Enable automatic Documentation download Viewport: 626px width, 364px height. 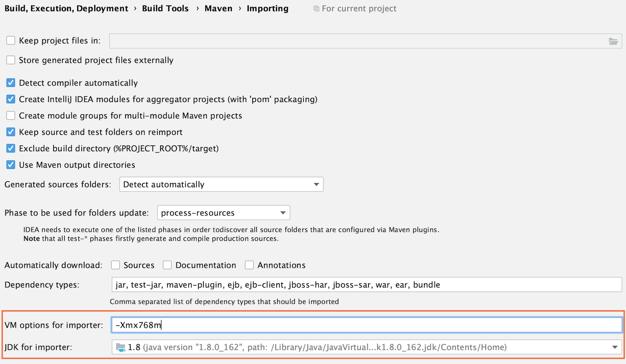pyautogui.click(x=167, y=265)
